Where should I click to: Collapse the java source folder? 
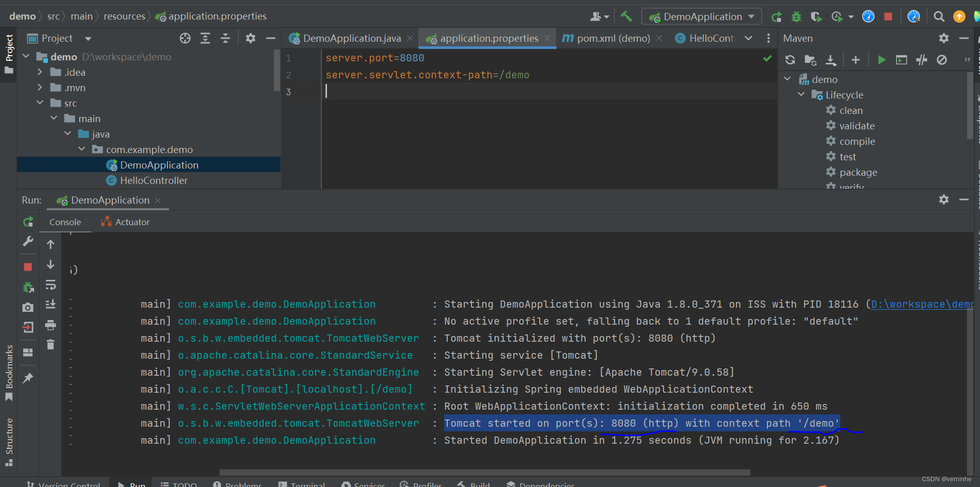68,133
